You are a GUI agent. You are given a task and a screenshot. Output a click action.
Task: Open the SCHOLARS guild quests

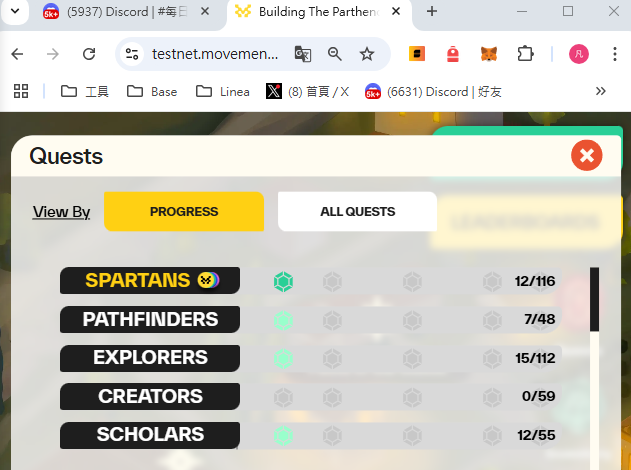150,435
